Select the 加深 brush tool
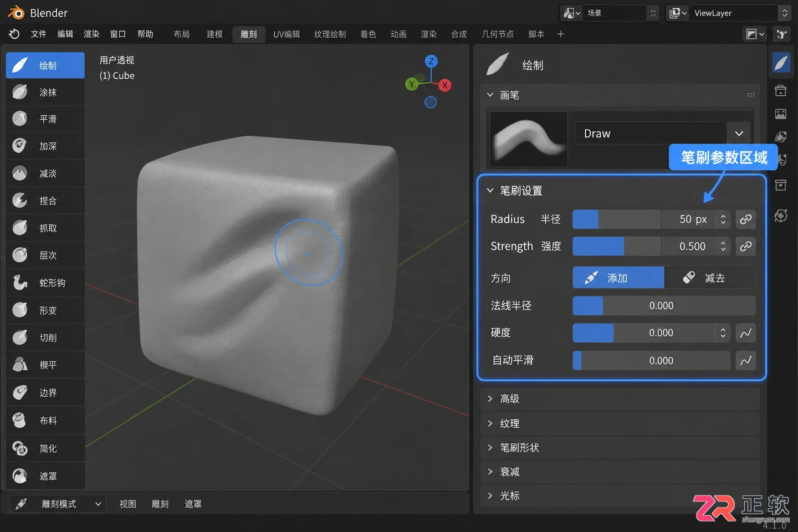Screen dimensions: 798x532 45,146
